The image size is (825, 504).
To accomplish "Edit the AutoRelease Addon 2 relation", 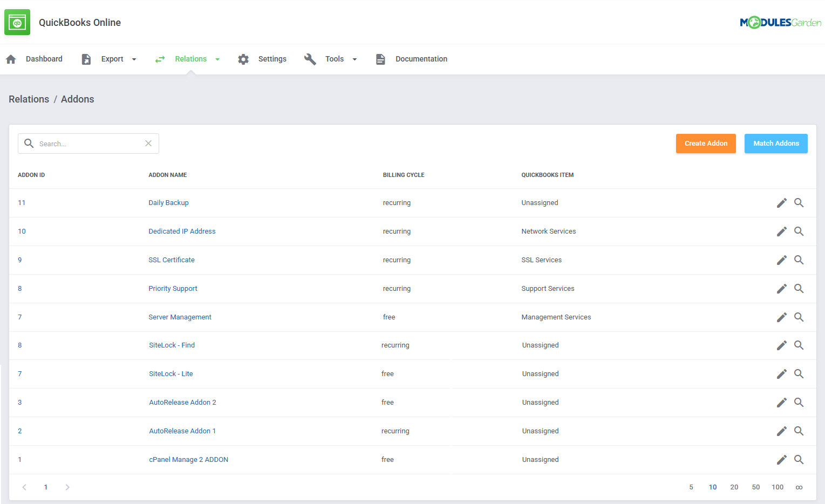I will point(781,403).
